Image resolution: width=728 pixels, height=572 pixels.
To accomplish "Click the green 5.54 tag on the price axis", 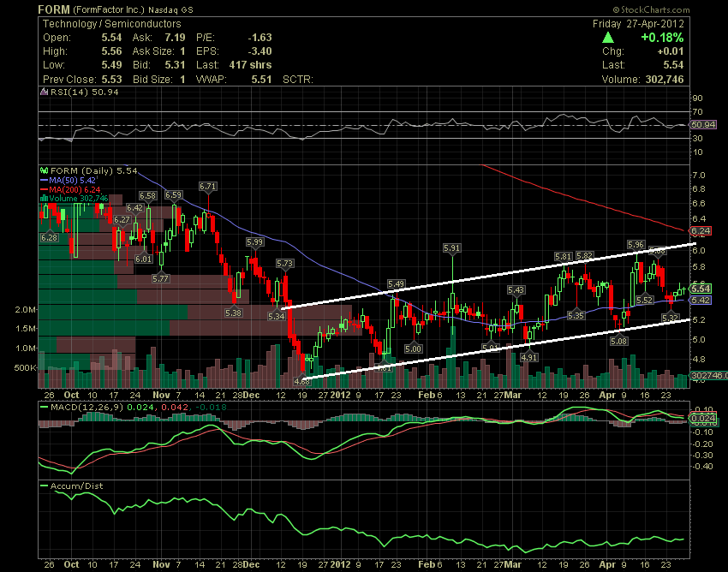I will click(701, 289).
